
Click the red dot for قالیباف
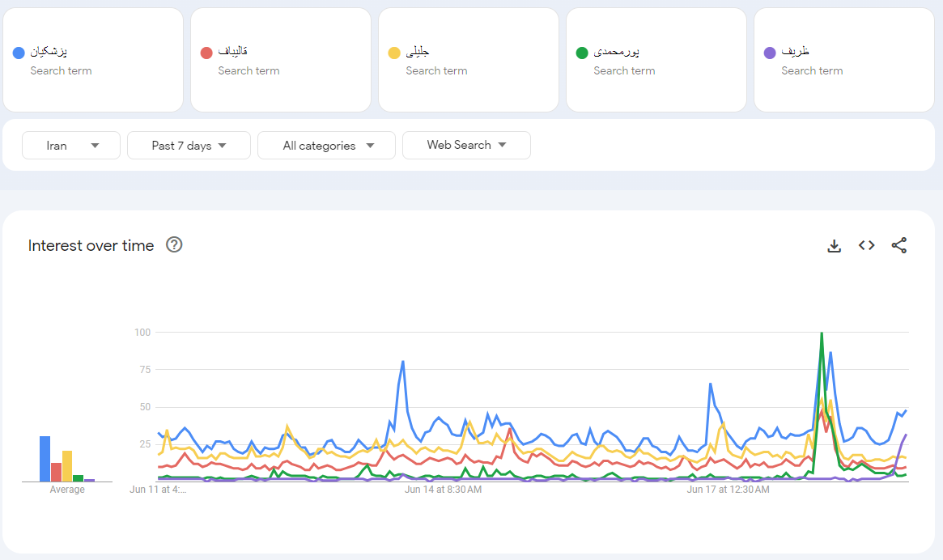[x=206, y=53]
